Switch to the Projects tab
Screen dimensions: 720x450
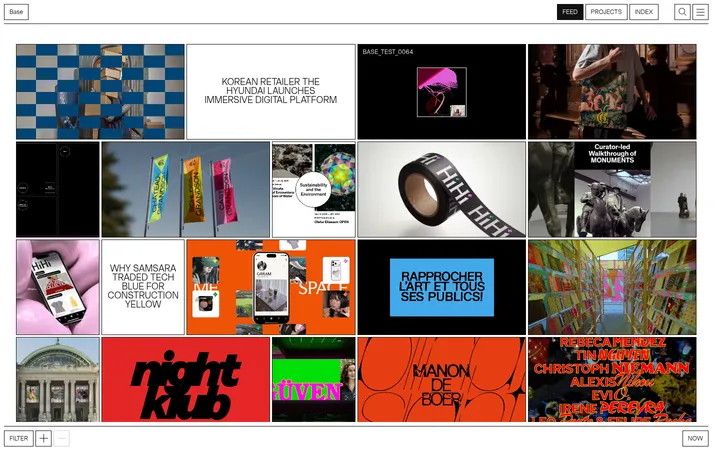pos(606,12)
